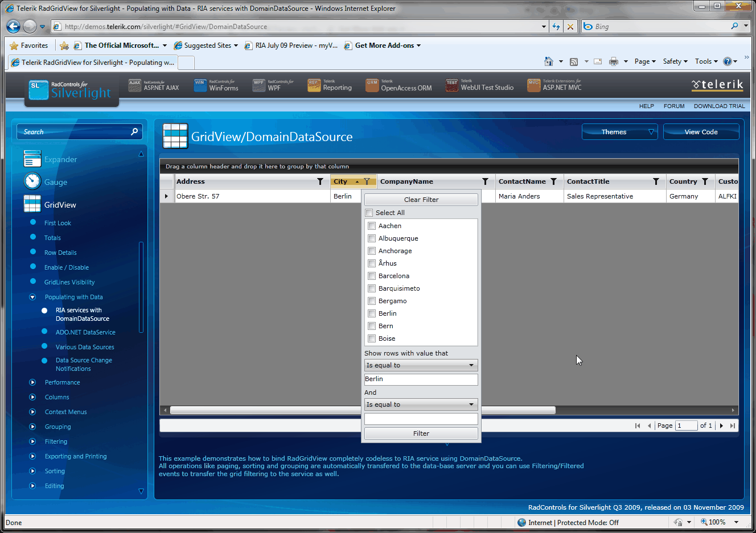Click the GridView grid icon in sidebar
The image size is (756, 533).
[32, 204]
